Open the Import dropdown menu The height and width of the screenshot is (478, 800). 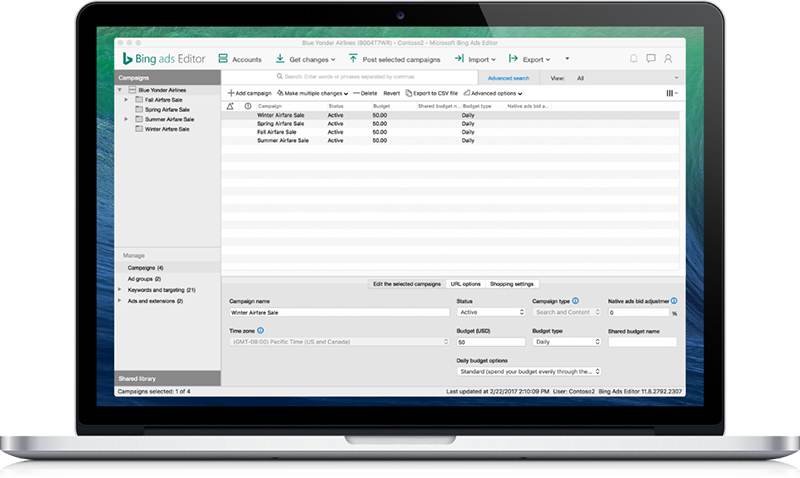pos(475,59)
